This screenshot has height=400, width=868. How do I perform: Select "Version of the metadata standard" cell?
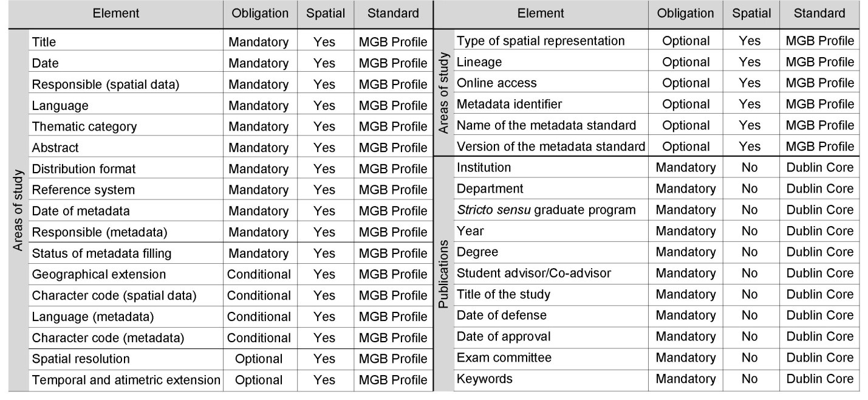551,147
